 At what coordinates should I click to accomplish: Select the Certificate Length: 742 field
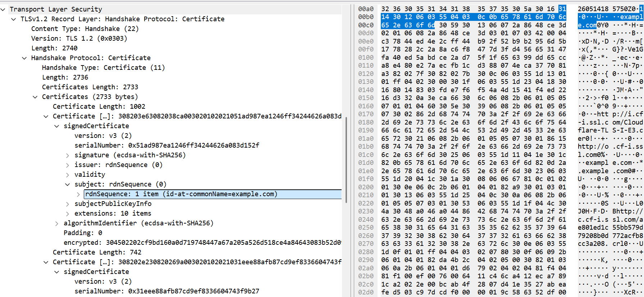tap(97, 252)
